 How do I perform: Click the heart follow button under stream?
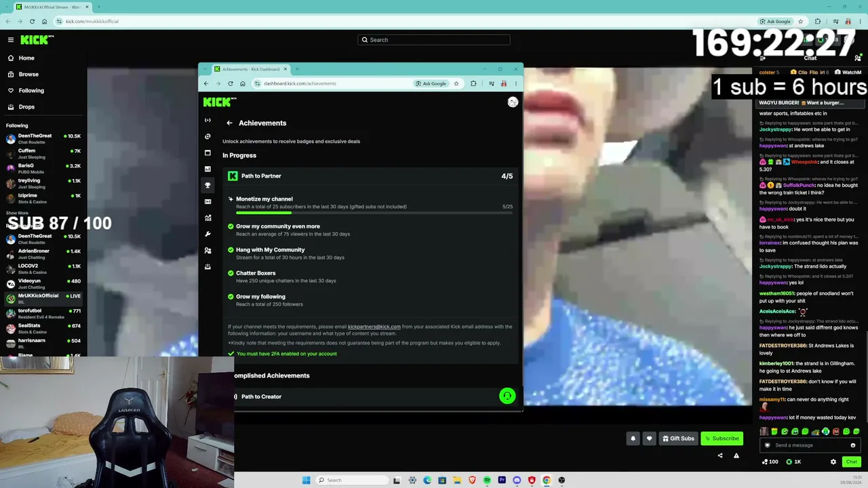[x=649, y=439]
